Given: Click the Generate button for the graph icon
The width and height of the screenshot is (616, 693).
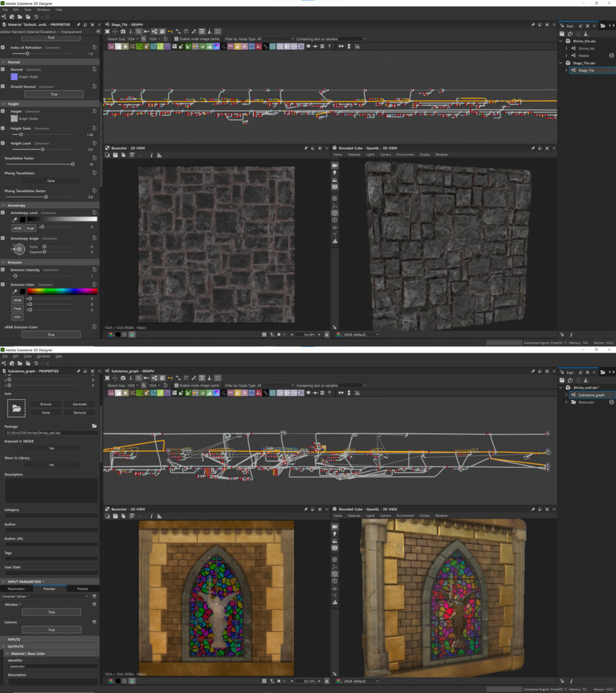Looking at the screenshot, I should [x=80, y=404].
